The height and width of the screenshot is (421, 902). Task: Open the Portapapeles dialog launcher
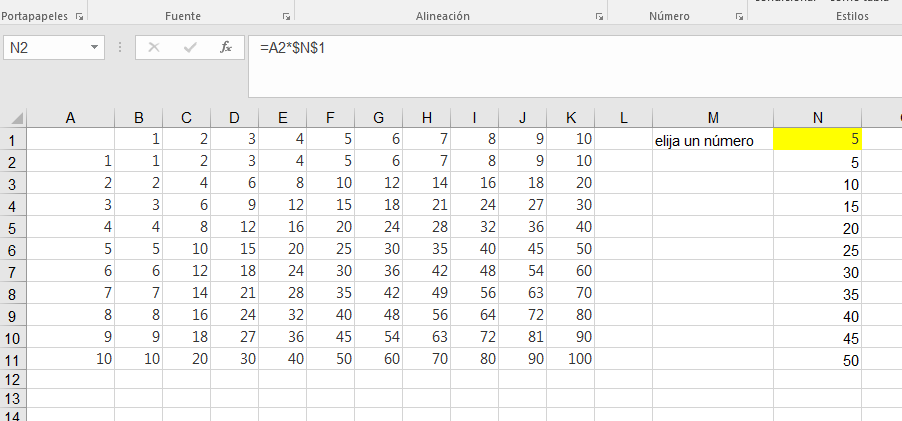click(x=79, y=17)
